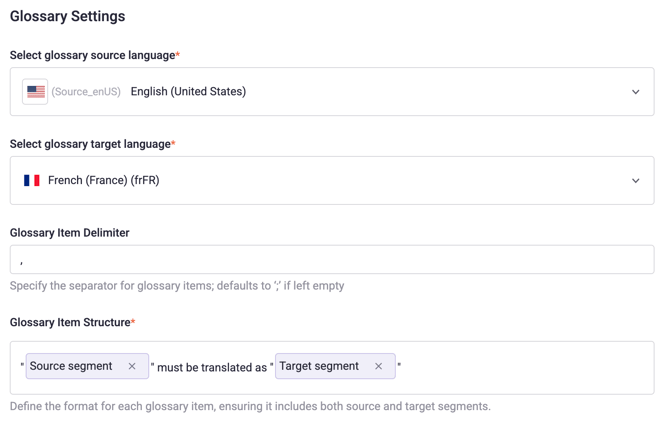
Task: Click the "Select glossary target language" label
Action: pos(90,144)
